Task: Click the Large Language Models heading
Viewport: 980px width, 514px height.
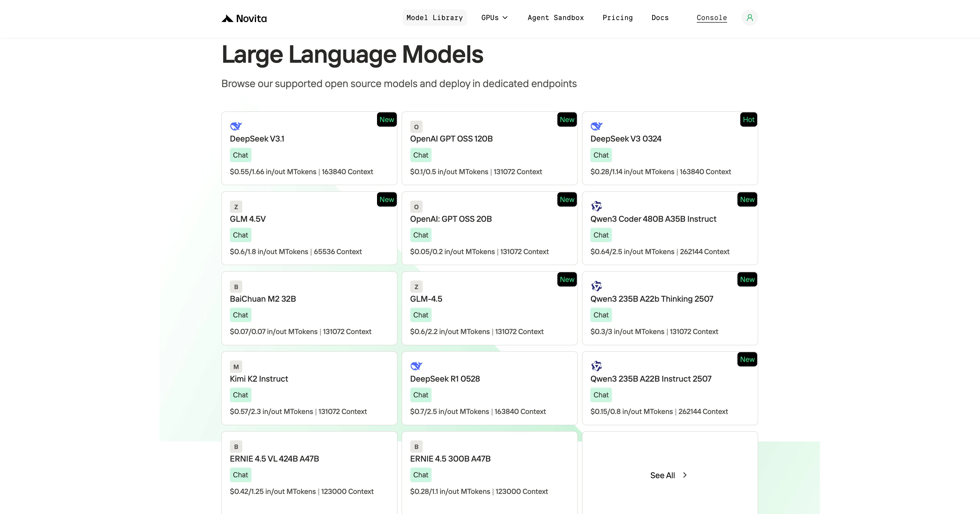Action: (x=352, y=54)
